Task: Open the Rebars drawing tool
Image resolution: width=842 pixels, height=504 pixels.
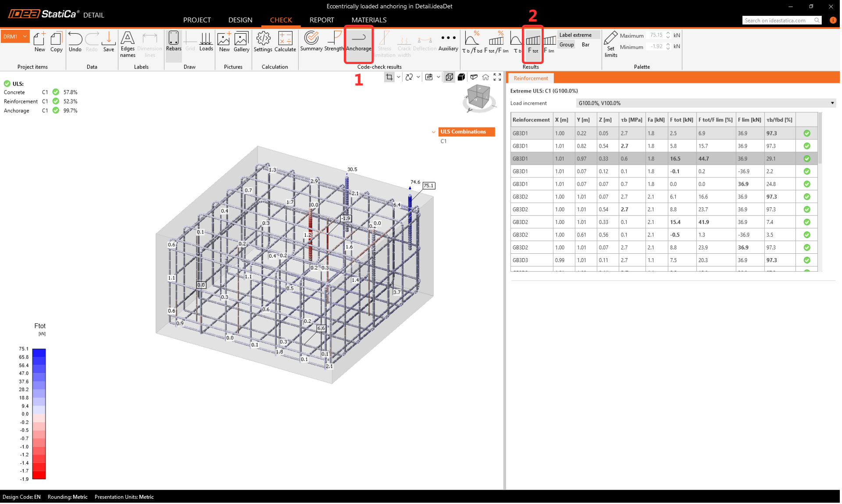Action: coord(174,42)
